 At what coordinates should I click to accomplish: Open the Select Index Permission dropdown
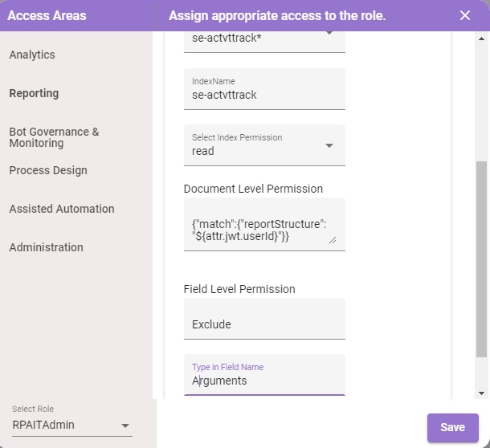click(264, 145)
